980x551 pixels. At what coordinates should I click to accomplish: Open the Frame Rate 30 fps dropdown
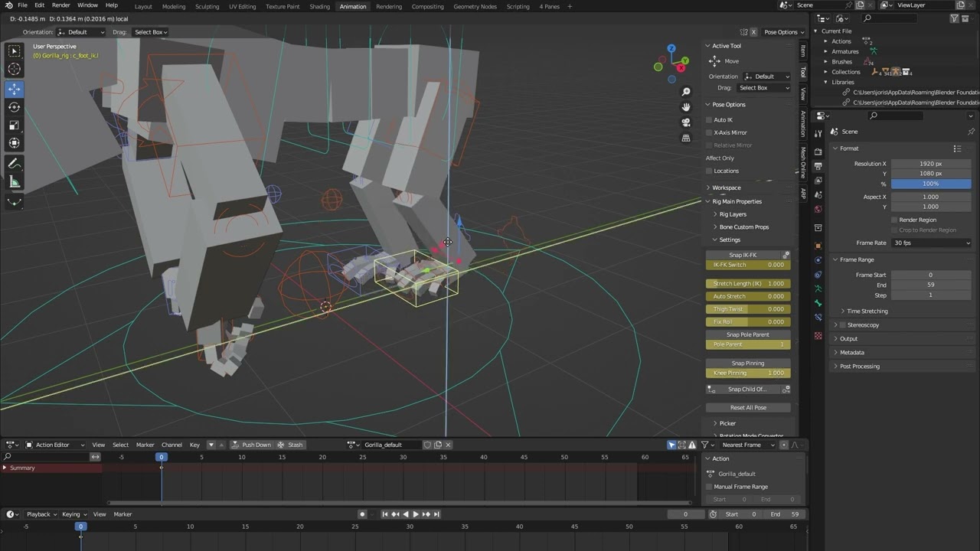point(931,243)
